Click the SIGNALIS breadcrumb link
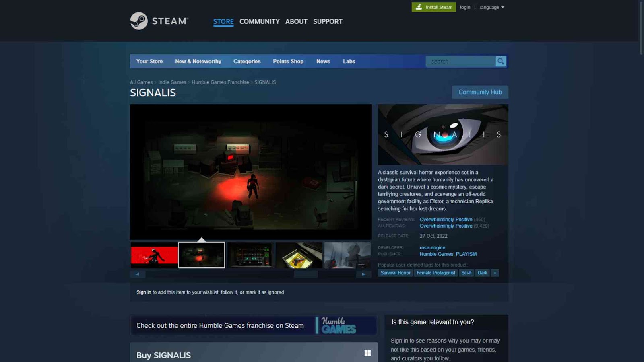The height and width of the screenshot is (362, 644). (x=265, y=82)
